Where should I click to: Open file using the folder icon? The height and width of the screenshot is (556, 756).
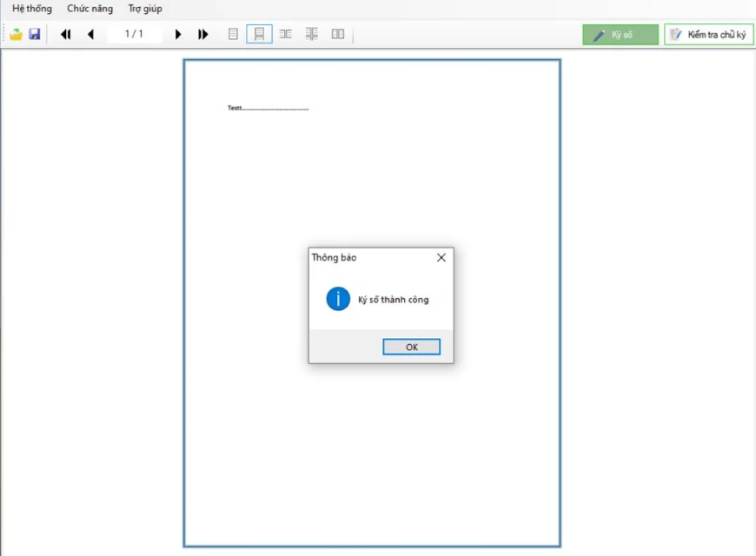click(16, 34)
